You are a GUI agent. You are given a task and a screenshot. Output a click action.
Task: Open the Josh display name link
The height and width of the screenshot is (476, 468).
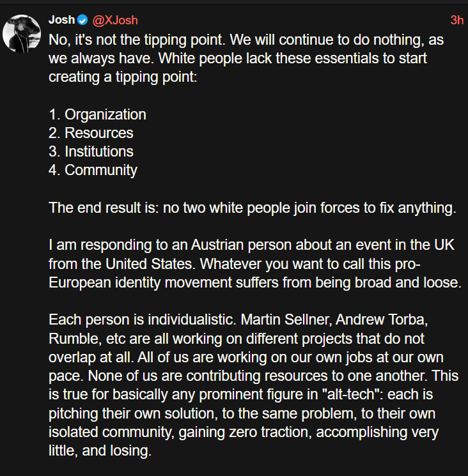pyautogui.click(x=61, y=20)
